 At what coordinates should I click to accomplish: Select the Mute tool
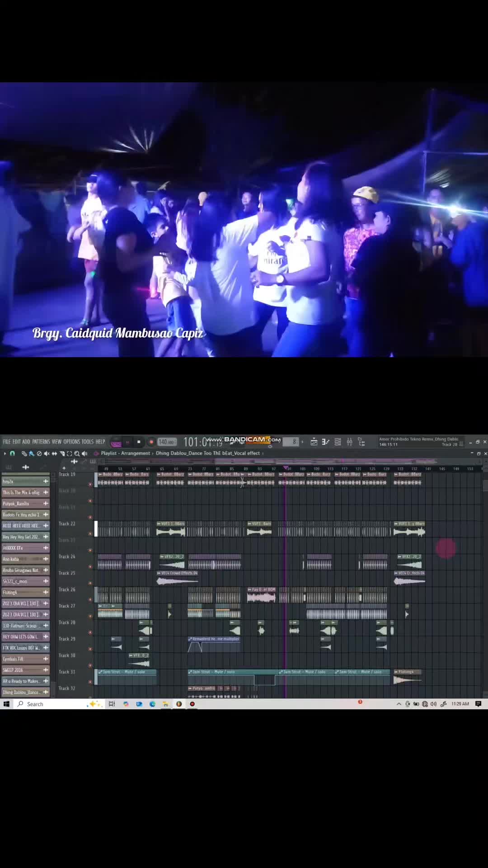pyautogui.click(x=47, y=453)
